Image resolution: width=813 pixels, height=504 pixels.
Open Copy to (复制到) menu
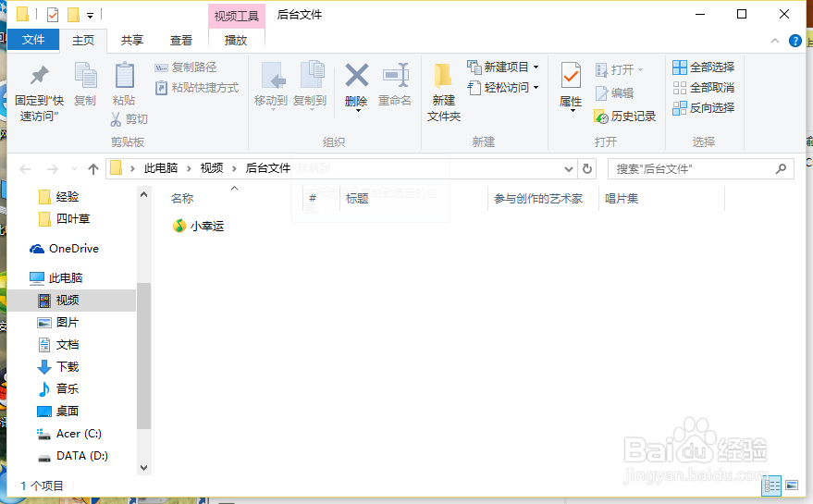click(310, 86)
